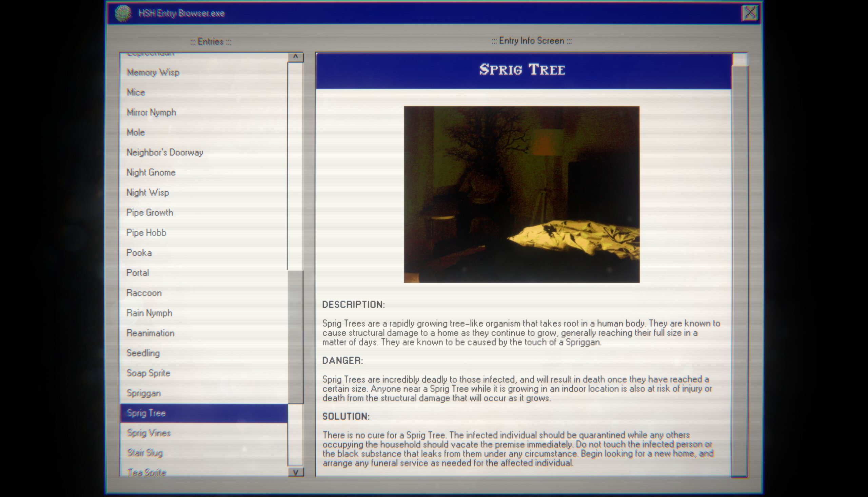
Task: Select the Spriggan entry in list
Action: [144, 393]
